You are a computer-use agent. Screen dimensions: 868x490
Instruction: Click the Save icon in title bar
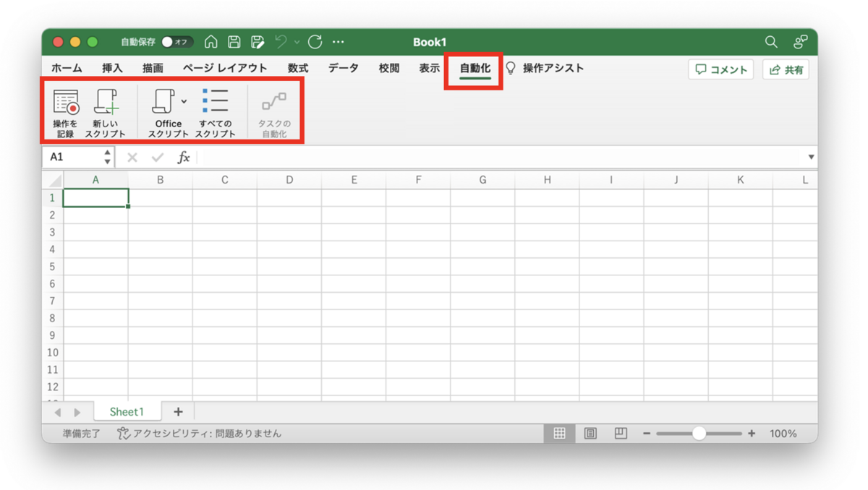click(x=234, y=42)
